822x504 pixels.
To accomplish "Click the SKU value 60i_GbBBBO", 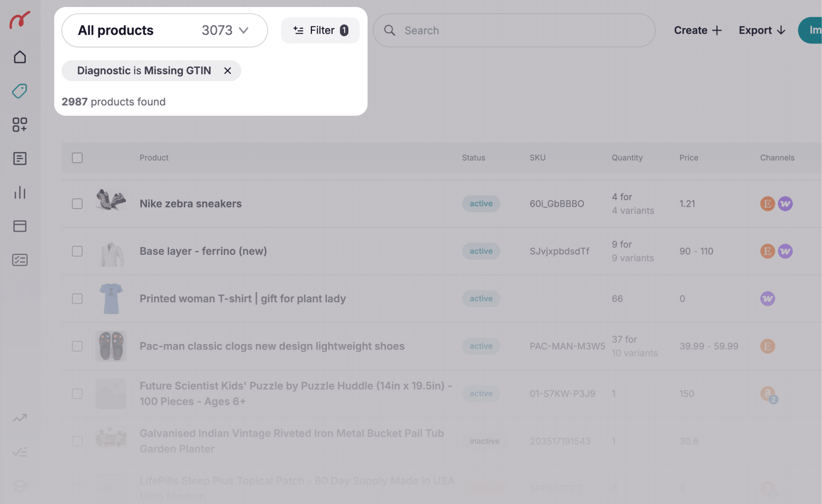I will (557, 204).
